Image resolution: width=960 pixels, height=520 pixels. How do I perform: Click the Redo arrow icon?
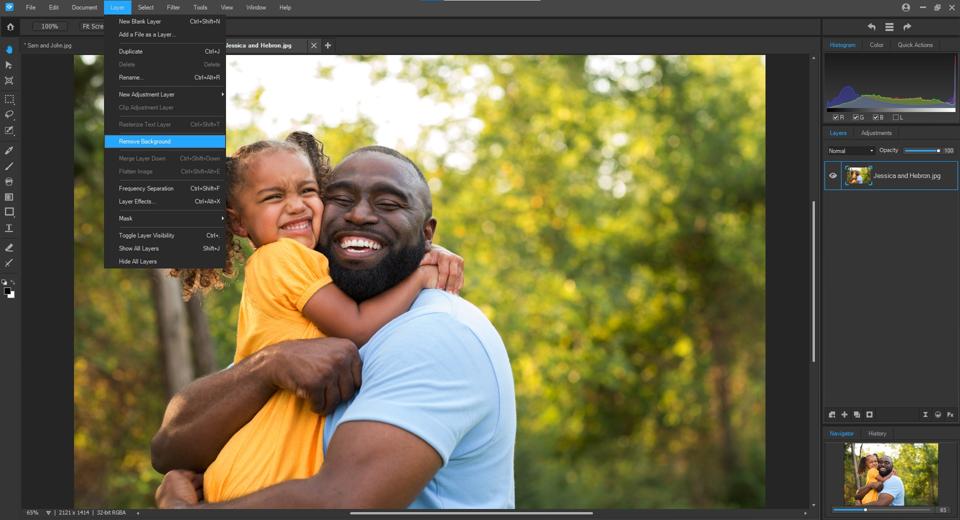[x=907, y=27]
